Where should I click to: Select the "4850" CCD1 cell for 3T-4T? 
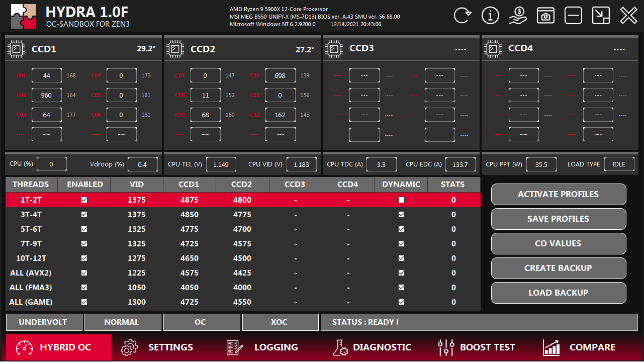pos(190,215)
